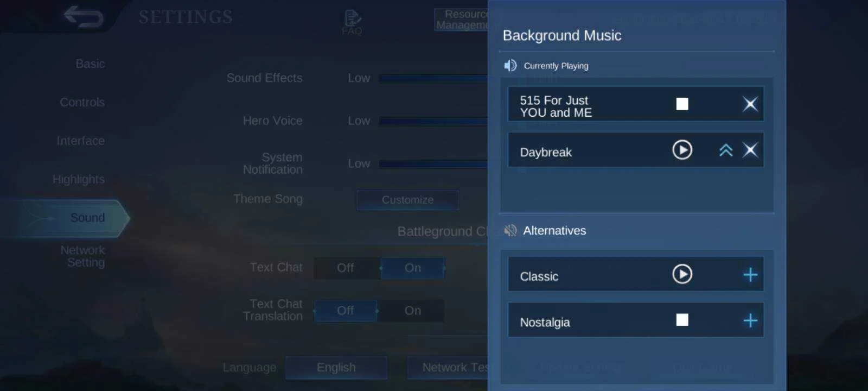Viewport: 868px width, 391px height.
Task: Switch to the Basic settings tab
Action: coord(90,64)
